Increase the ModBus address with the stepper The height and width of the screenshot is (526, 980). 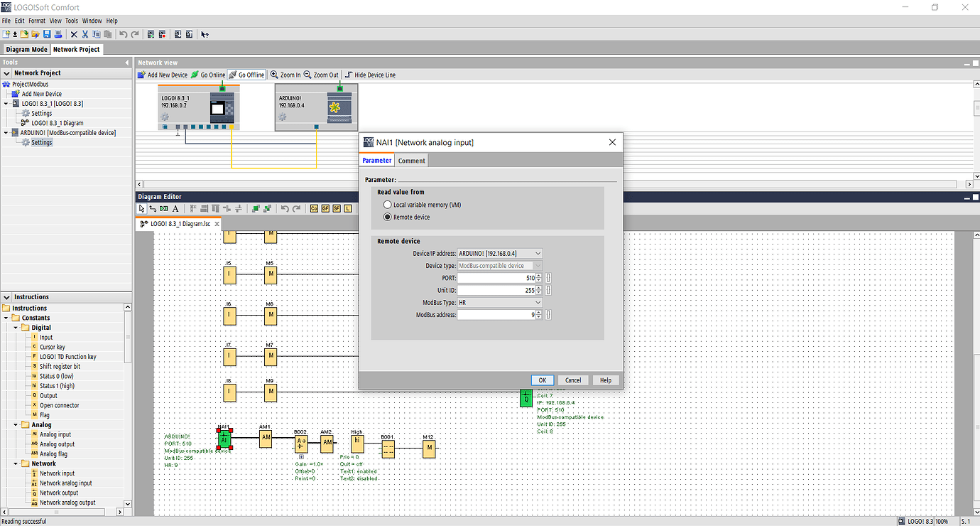(540, 312)
